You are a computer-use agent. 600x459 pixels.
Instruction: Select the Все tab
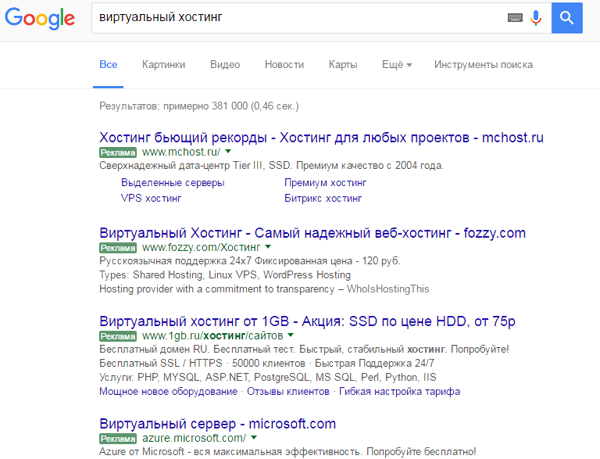point(108,64)
